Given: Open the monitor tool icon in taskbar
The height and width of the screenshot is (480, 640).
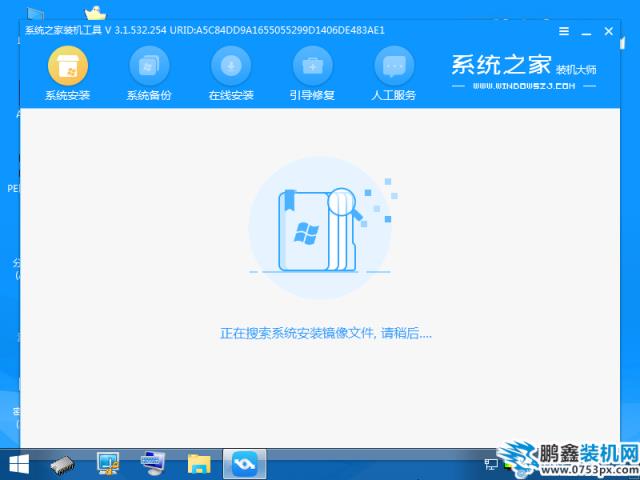Looking at the screenshot, I should click(x=108, y=463).
